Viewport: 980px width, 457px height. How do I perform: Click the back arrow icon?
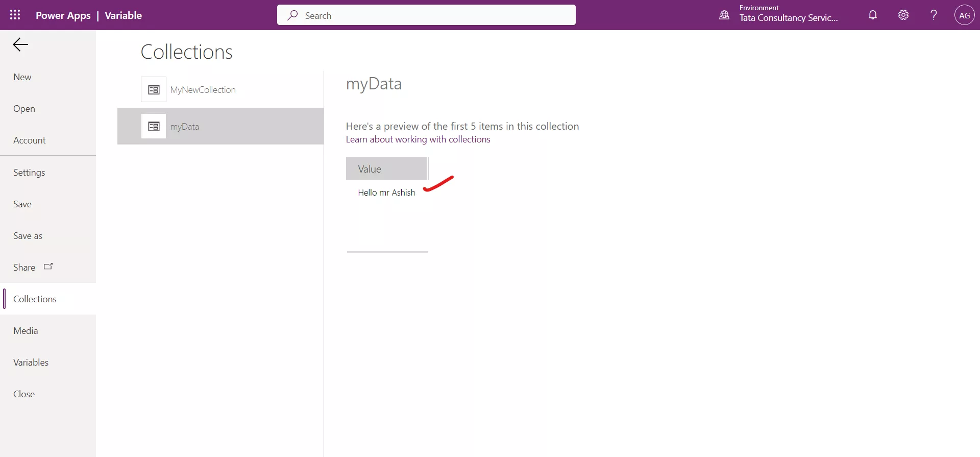[x=20, y=45]
